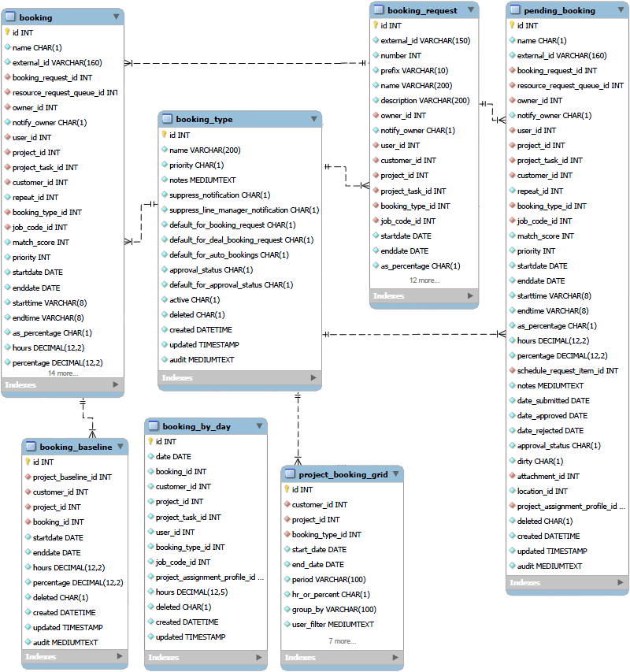Show the '12 more...' columns in booking_request
This screenshot has width=630, height=672.
tap(424, 280)
